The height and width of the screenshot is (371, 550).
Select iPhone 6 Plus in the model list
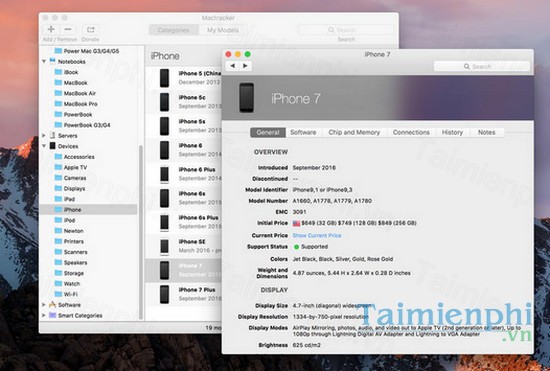pos(184,174)
